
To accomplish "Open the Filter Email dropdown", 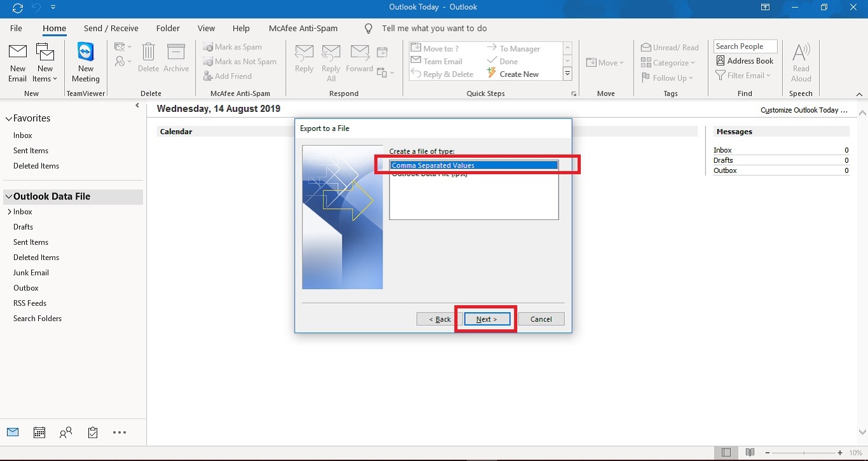I will (743, 76).
